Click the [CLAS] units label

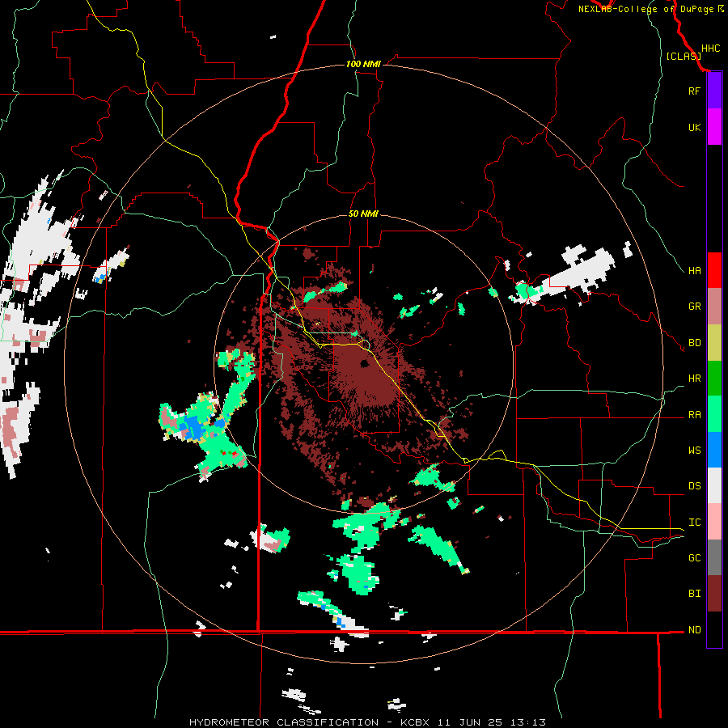pos(684,56)
